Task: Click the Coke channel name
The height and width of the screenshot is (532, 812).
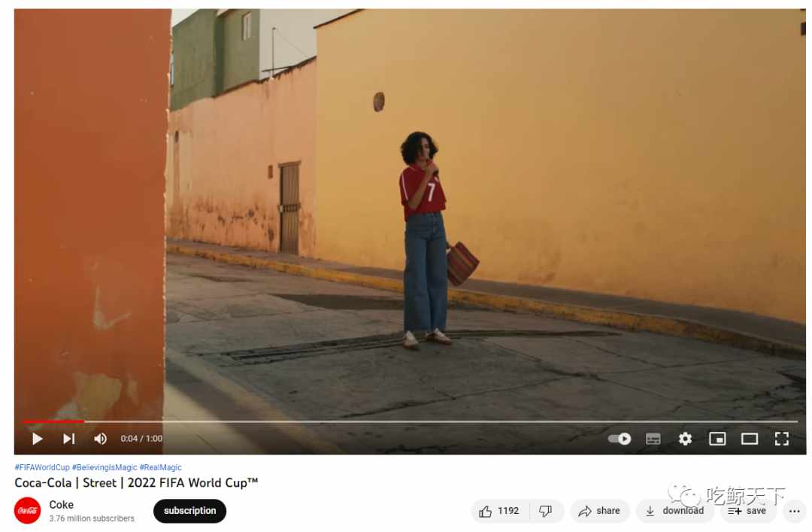Action: pos(61,504)
